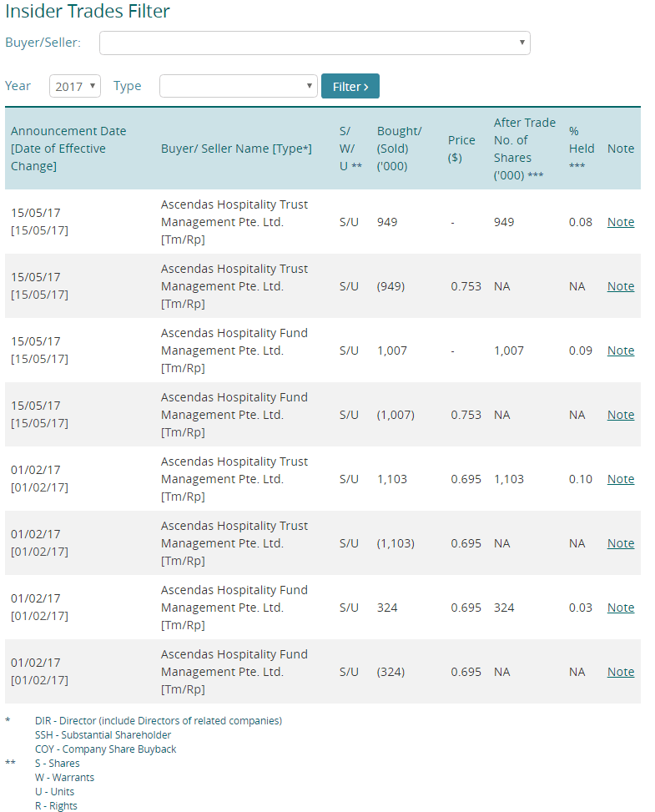Viewport: 655px width, 812px height.
Task: Click the Year label
Action: [x=18, y=86]
